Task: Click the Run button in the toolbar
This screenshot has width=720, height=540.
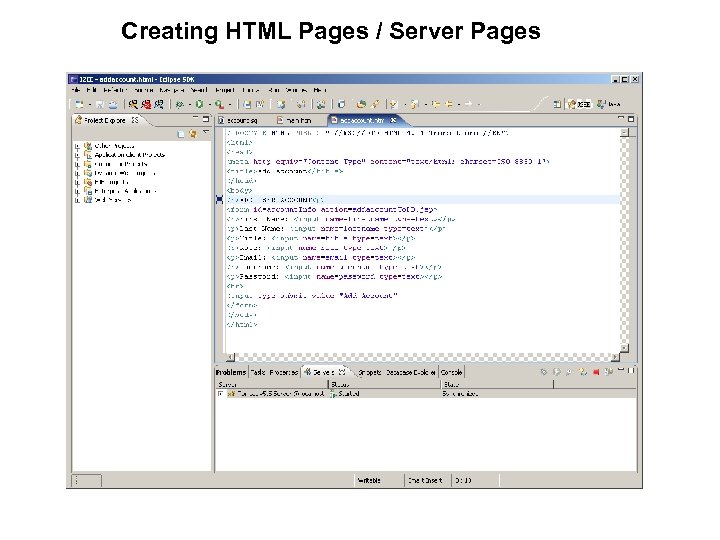Action: coord(201,104)
